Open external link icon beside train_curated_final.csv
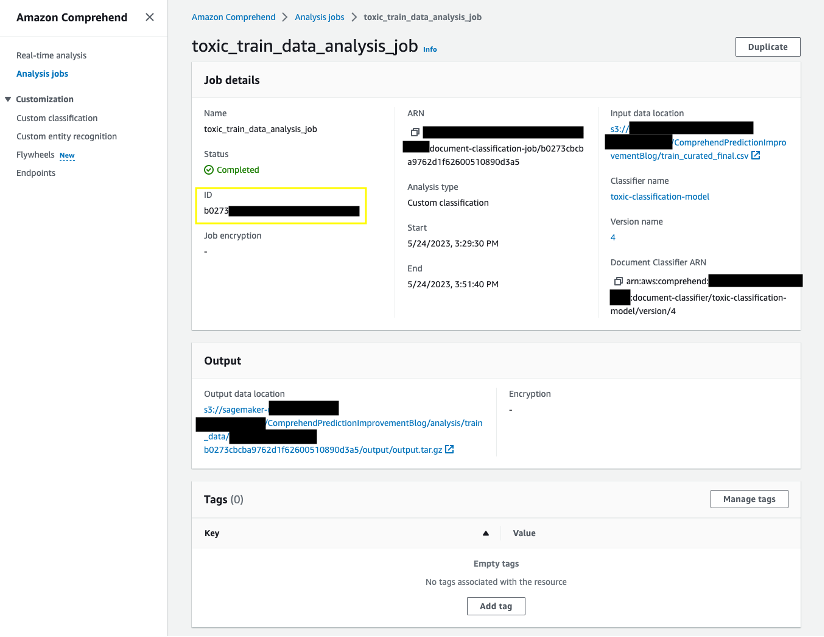824x637 pixels. pyautogui.click(x=756, y=156)
